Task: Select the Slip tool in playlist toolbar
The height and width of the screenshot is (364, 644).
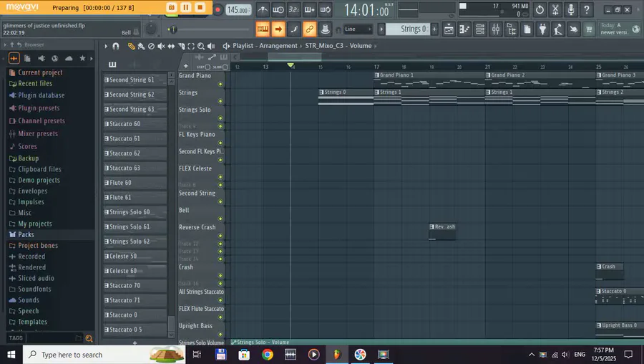Action: pos(171,46)
